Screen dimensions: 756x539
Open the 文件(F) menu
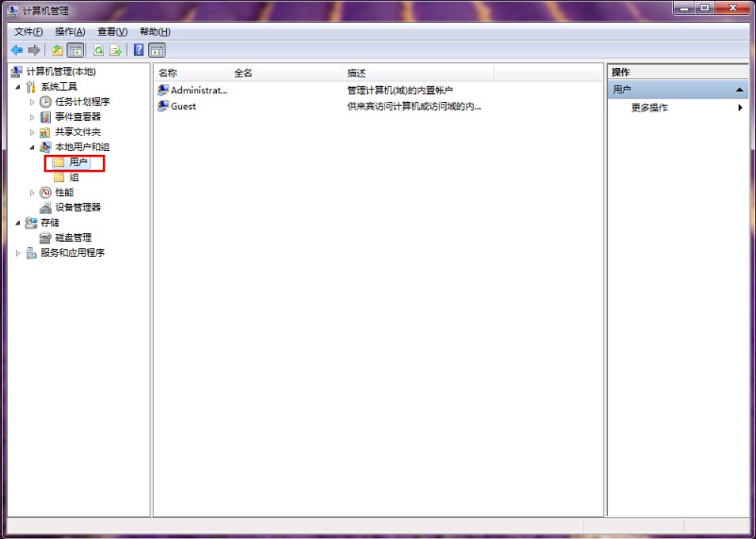pos(28,31)
